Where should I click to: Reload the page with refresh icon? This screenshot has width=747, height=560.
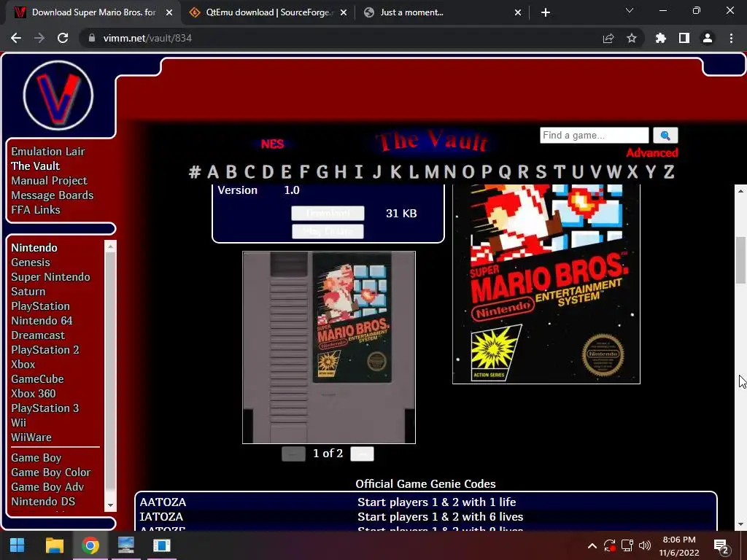pyautogui.click(x=63, y=38)
